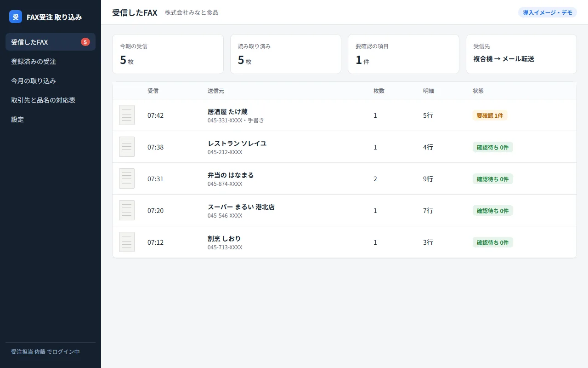Click sender name 弁当の はなまる
The height and width of the screenshot is (368, 588).
[x=231, y=175]
